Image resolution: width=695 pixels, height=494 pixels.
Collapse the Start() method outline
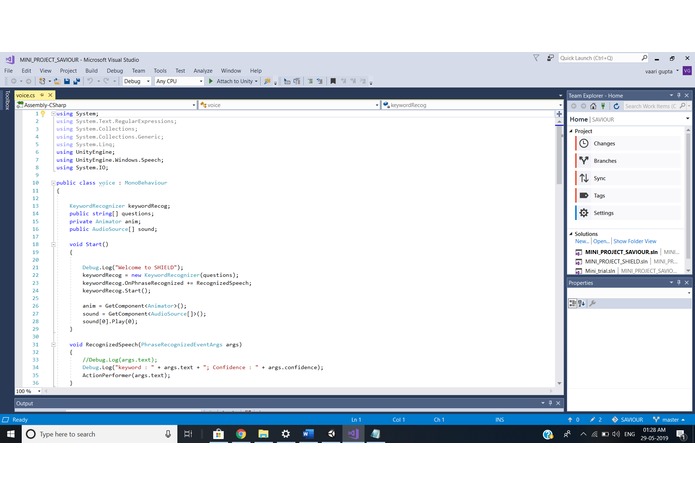(x=53, y=244)
